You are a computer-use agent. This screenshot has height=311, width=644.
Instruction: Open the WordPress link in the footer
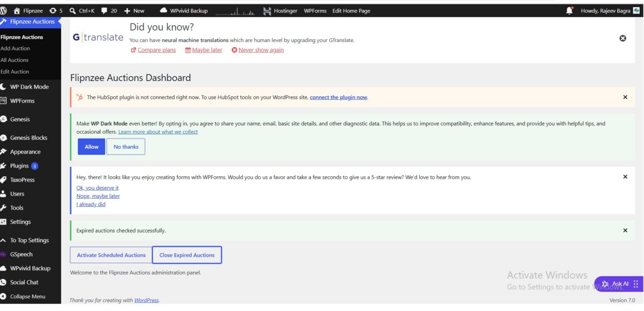tap(147, 300)
